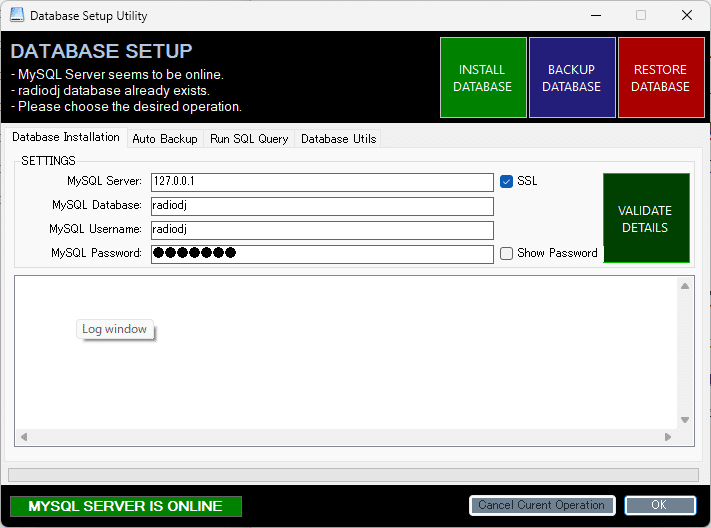711x528 pixels.
Task: Close the Database Setup Utility window
Action: coord(687,15)
